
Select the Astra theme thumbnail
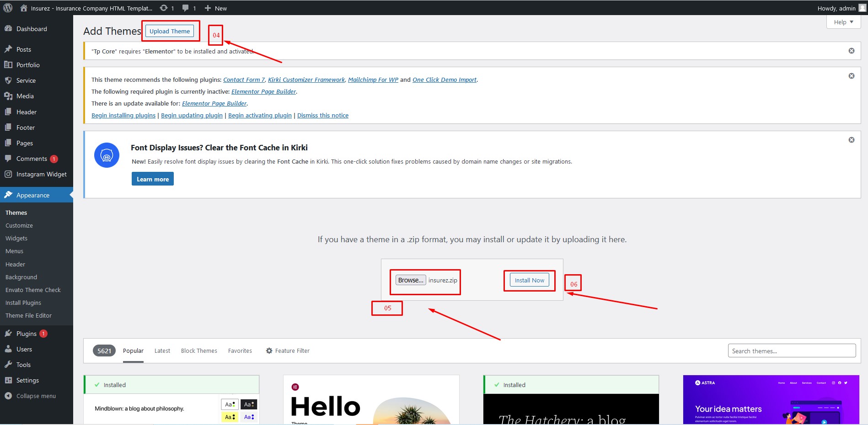[x=771, y=400]
